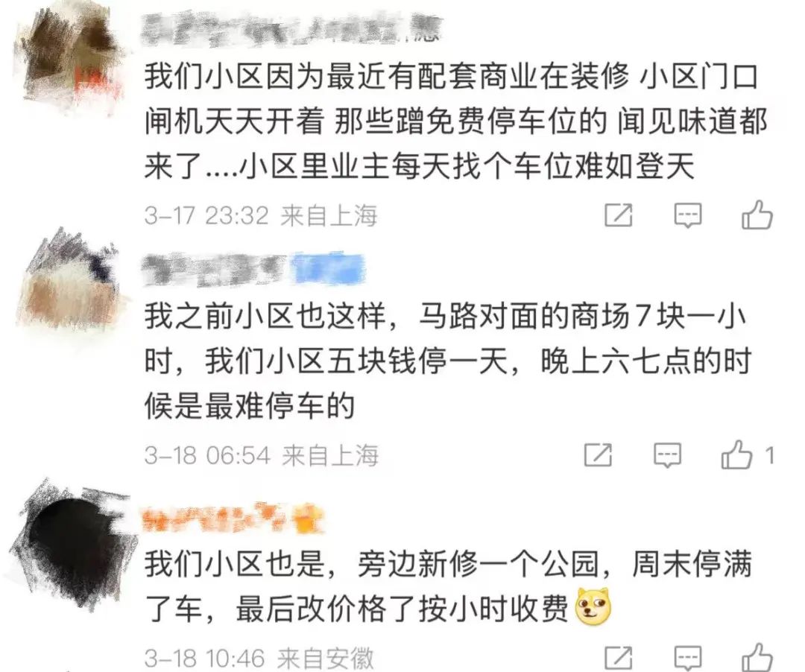Viewport: 805px width, 672px height.
Task: Open comment about 旁边新修一个公园
Action: (x=448, y=586)
